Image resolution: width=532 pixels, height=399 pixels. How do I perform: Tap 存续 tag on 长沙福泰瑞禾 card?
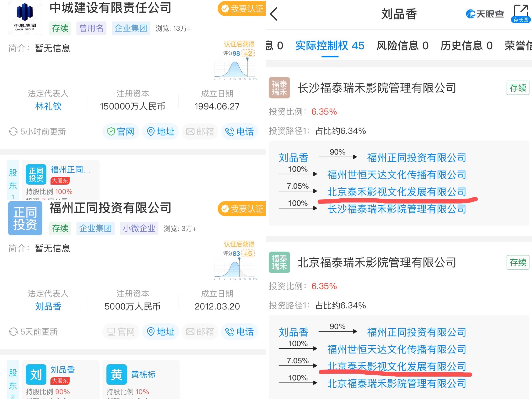point(518,88)
